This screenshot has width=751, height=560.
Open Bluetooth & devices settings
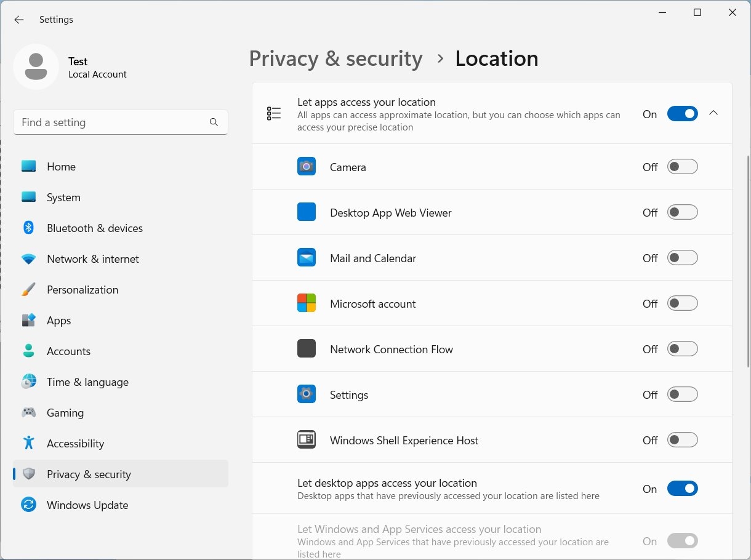[x=121, y=228]
